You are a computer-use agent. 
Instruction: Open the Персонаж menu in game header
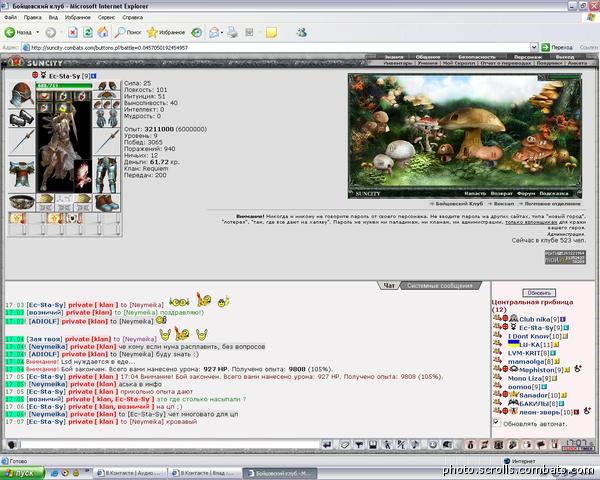528,57
